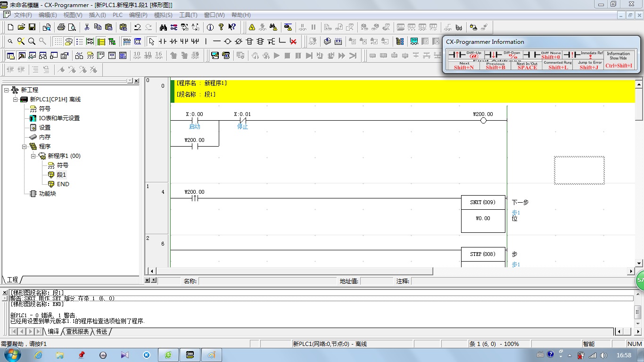Open IO表和单元设置 in project tree
The height and width of the screenshot is (362, 644).
[59, 118]
